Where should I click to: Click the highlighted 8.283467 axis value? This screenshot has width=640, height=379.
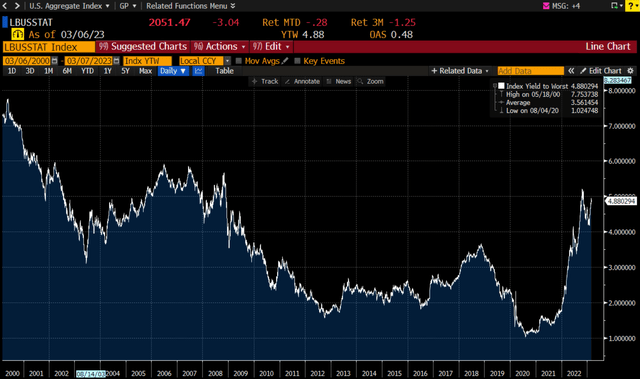pyautogui.click(x=618, y=80)
